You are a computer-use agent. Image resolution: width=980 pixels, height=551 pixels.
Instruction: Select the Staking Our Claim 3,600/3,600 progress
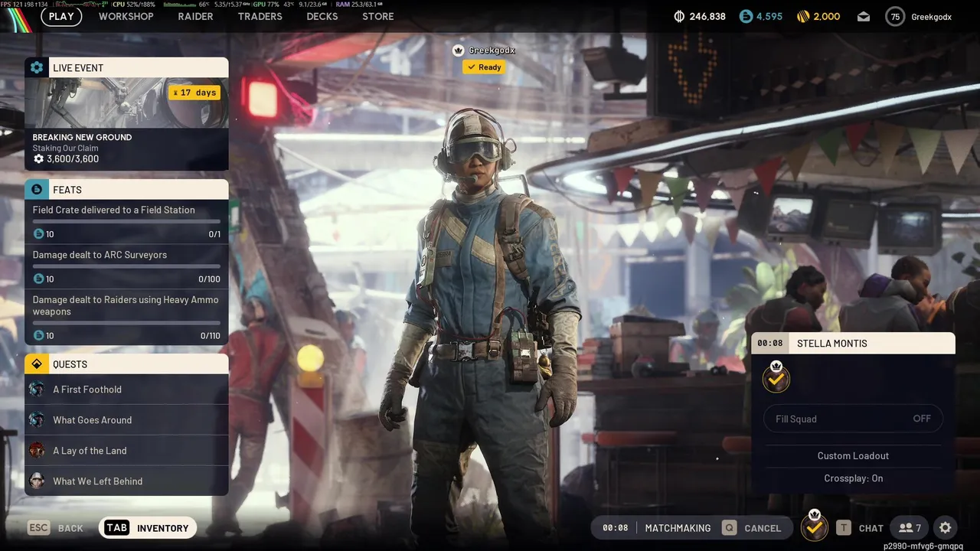tap(66, 159)
